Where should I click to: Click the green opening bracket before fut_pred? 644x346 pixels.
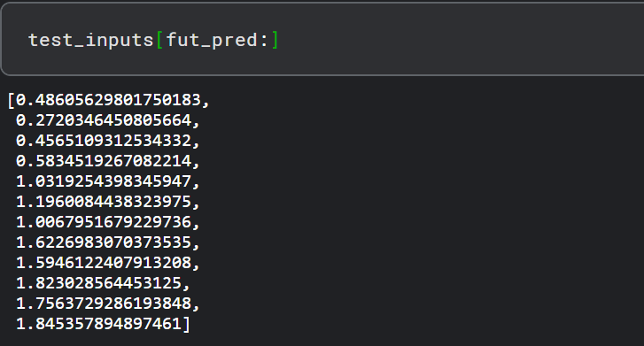click(159, 40)
